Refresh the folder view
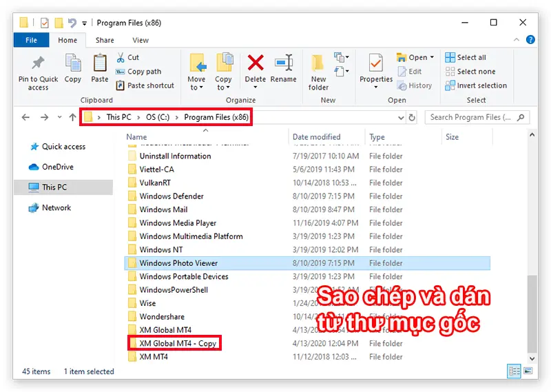551x392 pixels. [412, 117]
